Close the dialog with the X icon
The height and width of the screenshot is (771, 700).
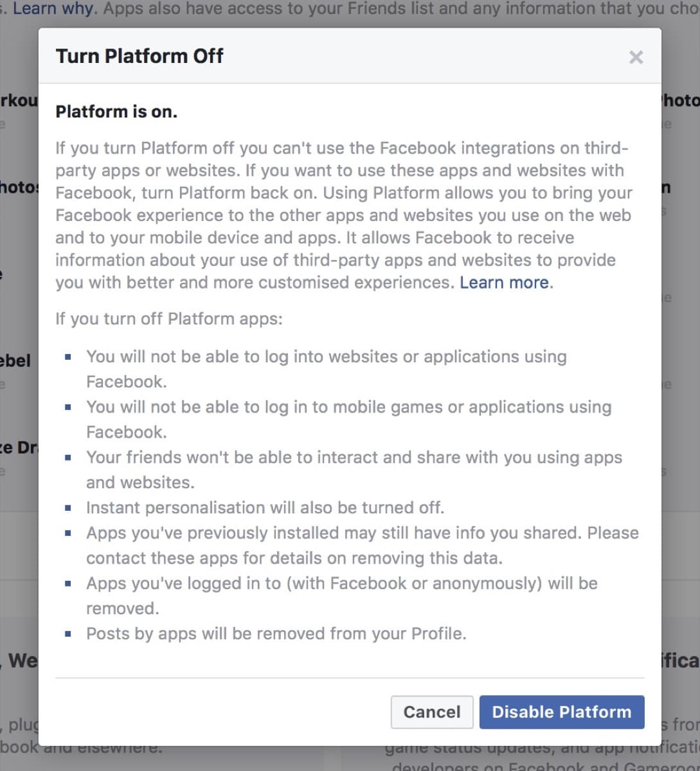[636, 57]
